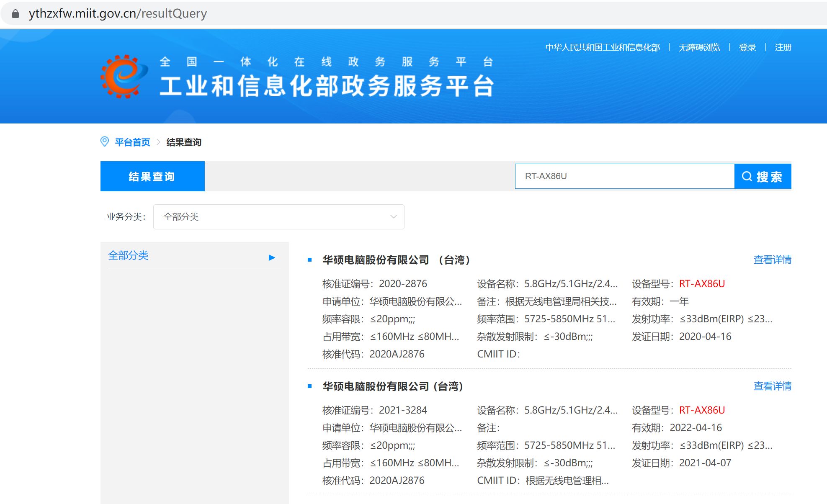
Task: Click CMIIT ID: 根据无线电管理相 text
Action: coord(543,481)
